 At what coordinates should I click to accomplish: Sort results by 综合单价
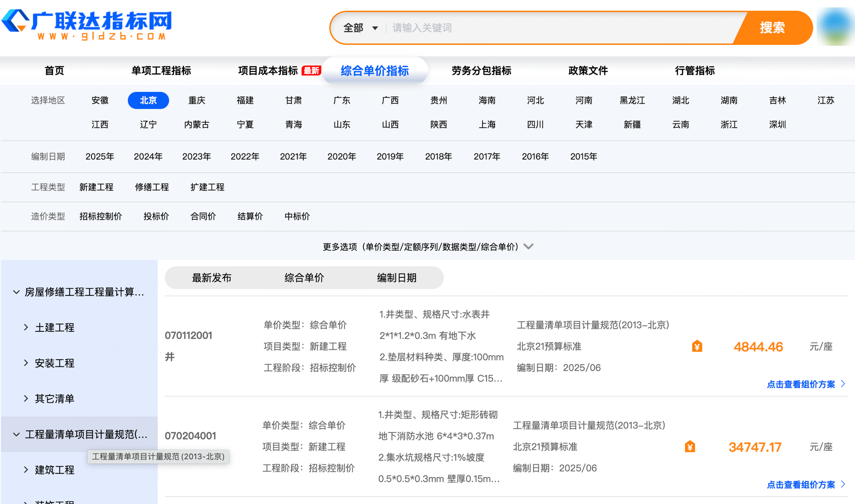pyautogui.click(x=304, y=278)
